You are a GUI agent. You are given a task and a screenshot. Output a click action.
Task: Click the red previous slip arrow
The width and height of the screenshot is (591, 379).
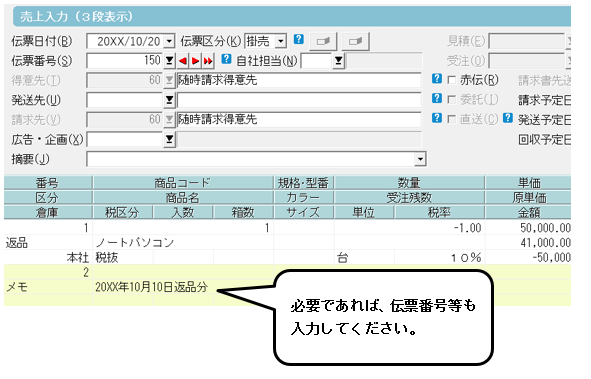coord(183,61)
